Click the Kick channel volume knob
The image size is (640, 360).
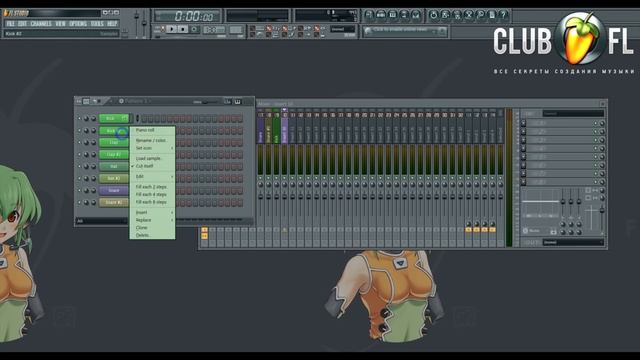(93, 119)
